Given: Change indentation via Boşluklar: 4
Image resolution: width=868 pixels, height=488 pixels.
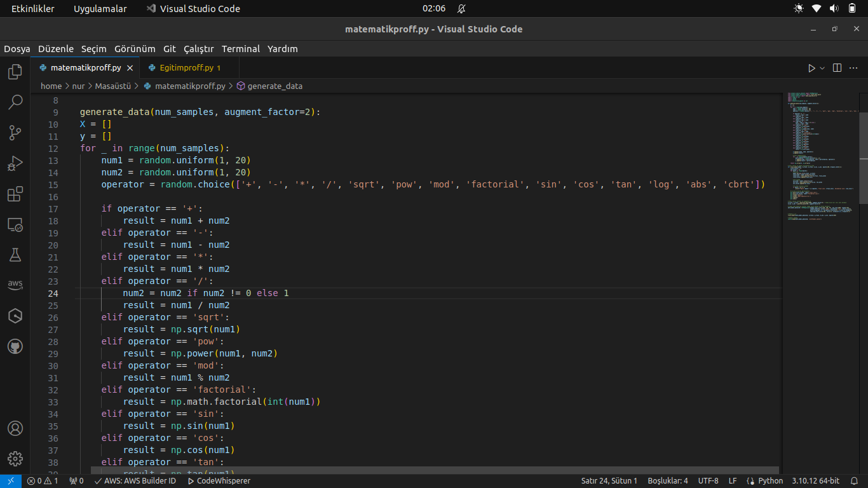Looking at the screenshot, I should 668,481.
